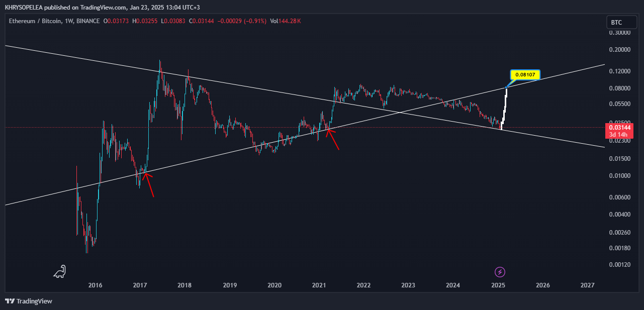The image size is (644, 310).
Task: Click the 0.02300 price axis label
Action: click(x=620, y=141)
